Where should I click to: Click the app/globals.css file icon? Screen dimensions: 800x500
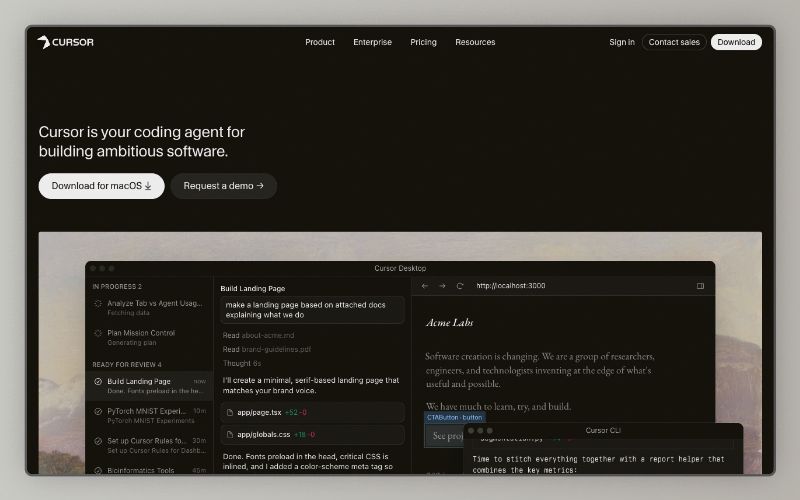230,435
